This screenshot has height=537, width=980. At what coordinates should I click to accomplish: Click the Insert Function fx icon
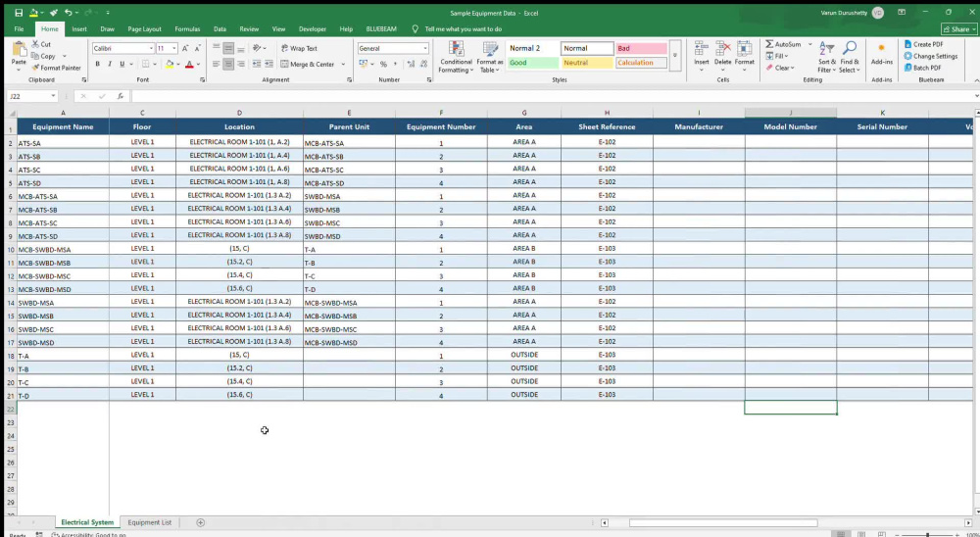pos(121,96)
